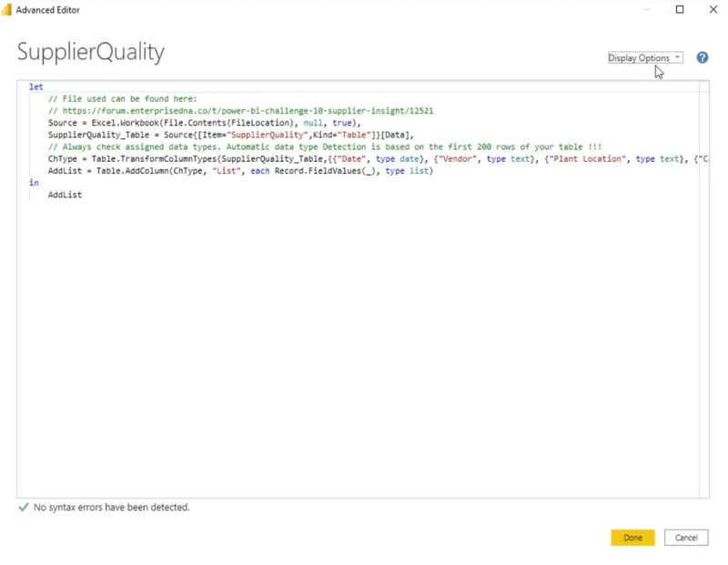Close the Advanced Editor window
This screenshot has width=728, height=565.
713,9
